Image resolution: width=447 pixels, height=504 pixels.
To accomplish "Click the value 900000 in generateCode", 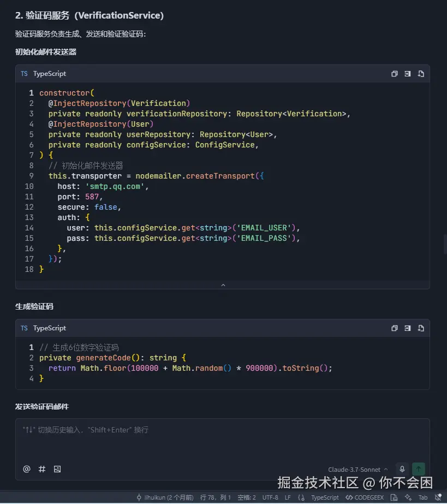I will coord(259,368).
